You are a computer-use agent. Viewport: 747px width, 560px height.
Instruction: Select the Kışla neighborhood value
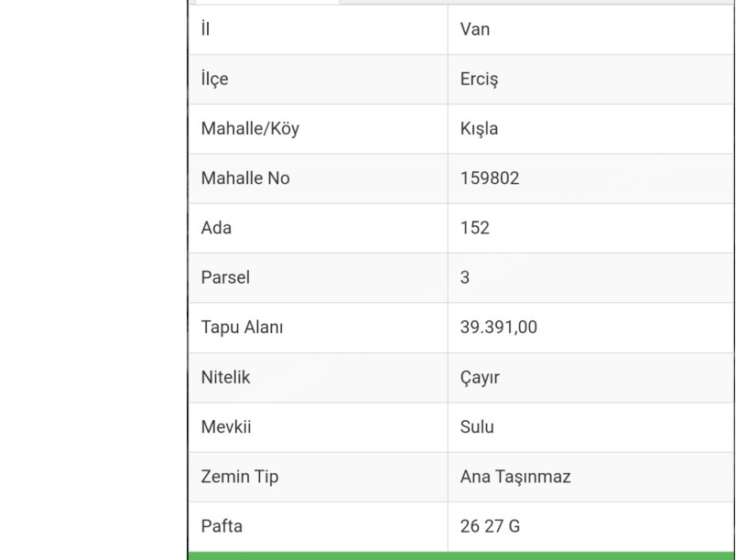tap(479, 128)
